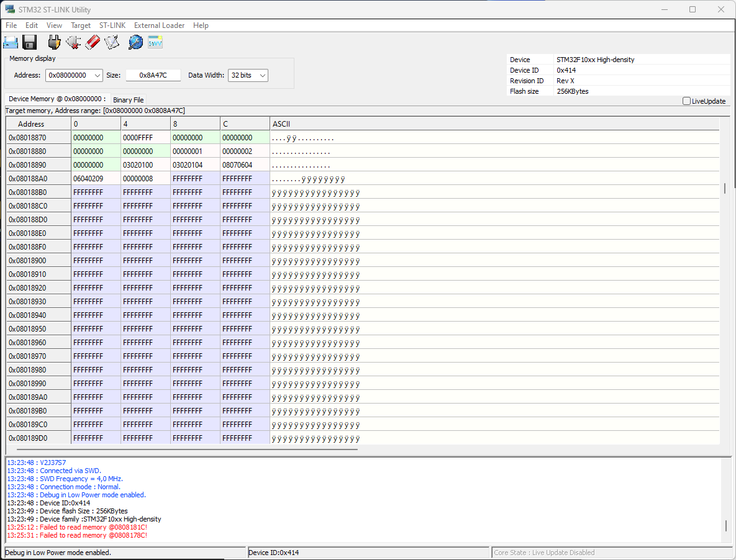Click the log panel vertical scrollbar
The height and width of the screenshot is (560, 736).
click(x=726, y=525)
